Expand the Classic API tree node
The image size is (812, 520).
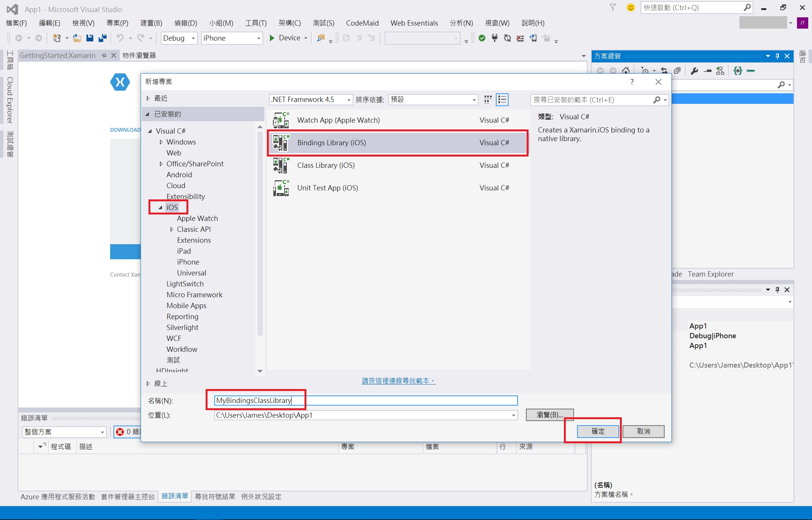[171, 229]
